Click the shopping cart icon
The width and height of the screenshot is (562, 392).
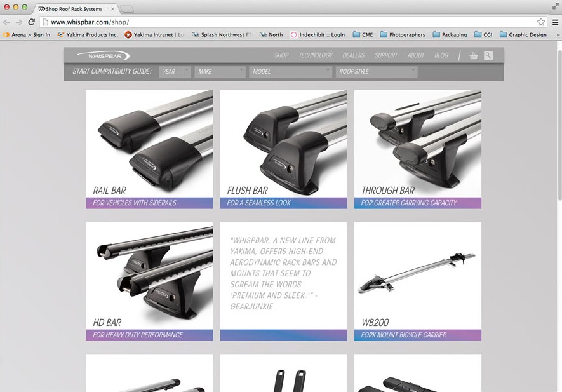click(474, 56)
